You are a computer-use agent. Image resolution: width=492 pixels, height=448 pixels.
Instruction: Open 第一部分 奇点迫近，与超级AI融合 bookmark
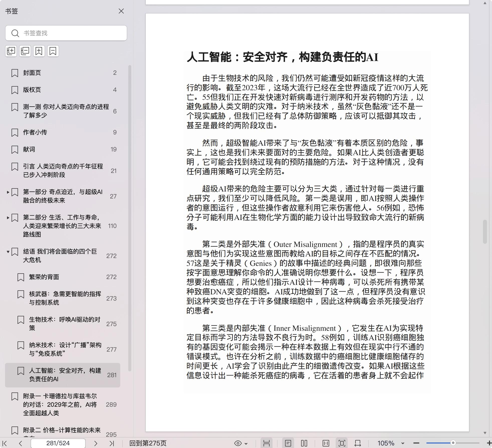pos(63,196)
